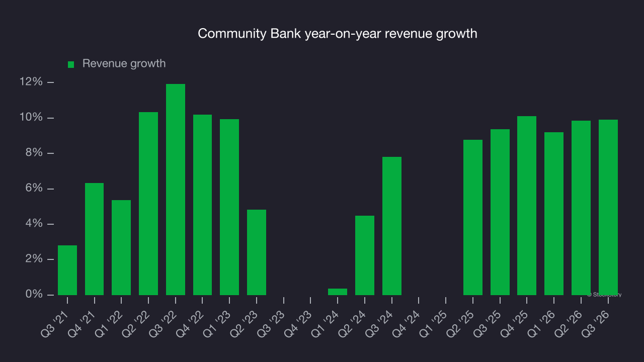Screen dimensions: 644x362
Task: Select the Q4 '22 revenue bar
Action: tap(202, 205)
